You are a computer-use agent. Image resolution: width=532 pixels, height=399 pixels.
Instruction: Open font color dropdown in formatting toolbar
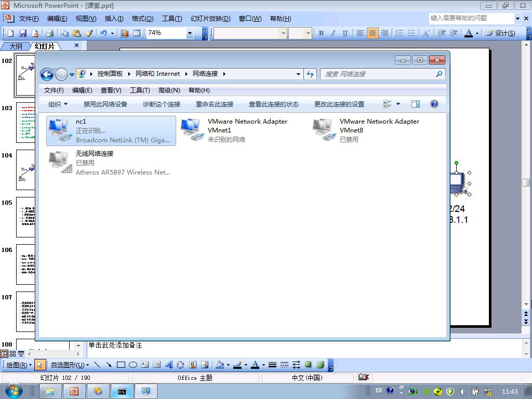click(x=477, y=33)
